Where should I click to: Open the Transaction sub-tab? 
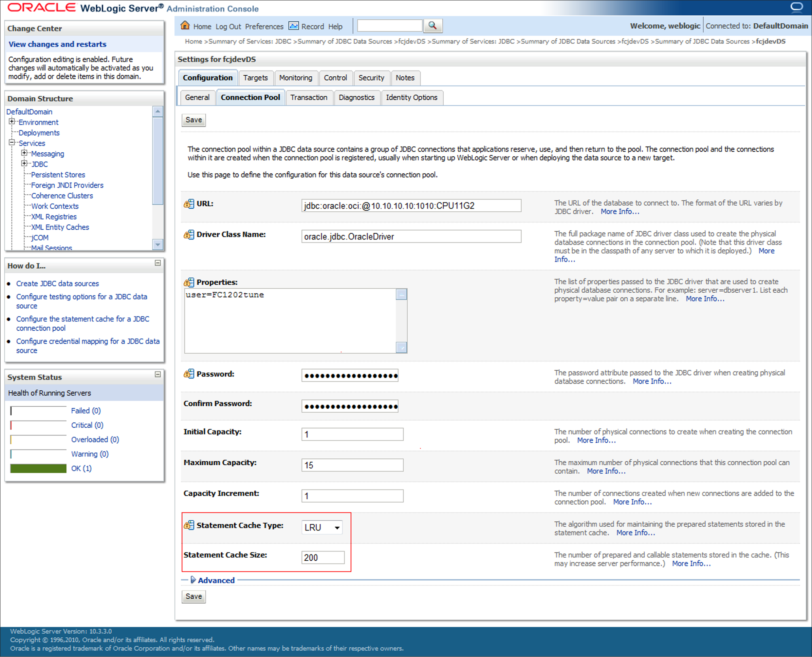pos(309,98)
